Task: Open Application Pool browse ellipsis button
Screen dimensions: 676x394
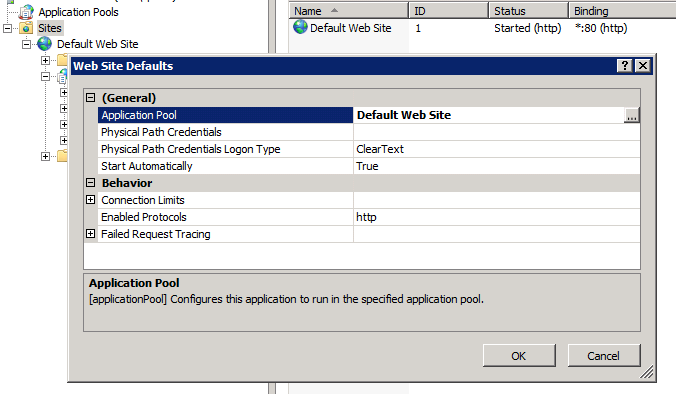Action: coord(632,115)
